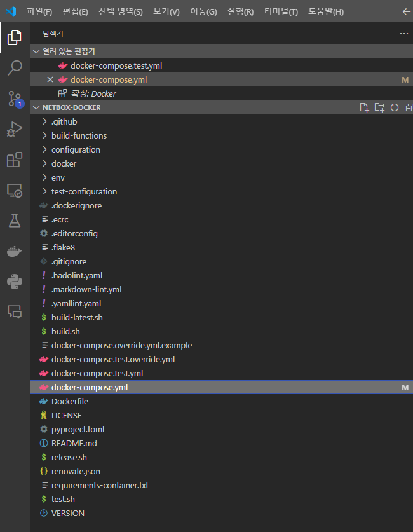Open the README.md file
413x532 pixels.
221,444
